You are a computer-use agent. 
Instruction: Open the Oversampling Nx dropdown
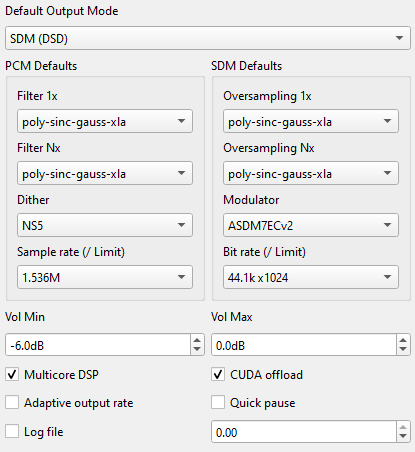click(x=311, y=173)
